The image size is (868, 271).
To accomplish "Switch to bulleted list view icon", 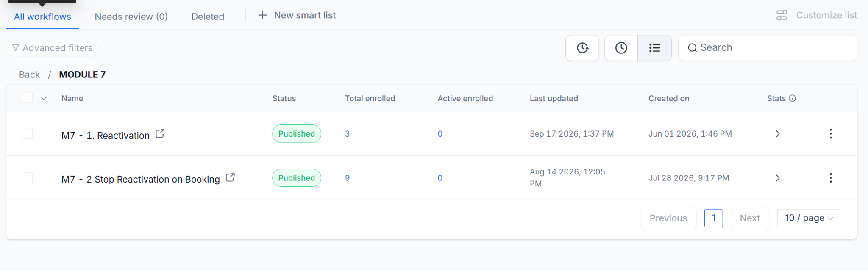I will (655, 48).
